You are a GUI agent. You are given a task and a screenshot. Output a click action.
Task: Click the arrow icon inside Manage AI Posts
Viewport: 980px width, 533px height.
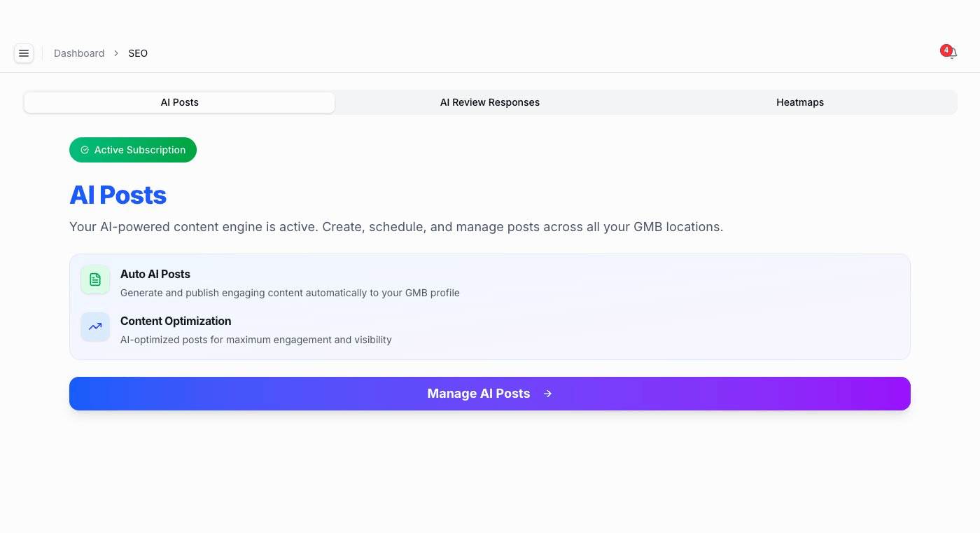[x=548, y=394]
